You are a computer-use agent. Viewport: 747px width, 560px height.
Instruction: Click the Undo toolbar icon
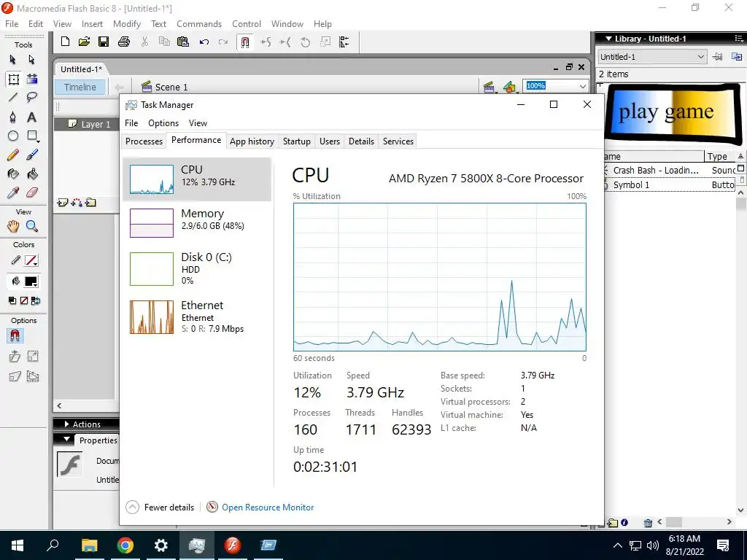tap(204, 42)
